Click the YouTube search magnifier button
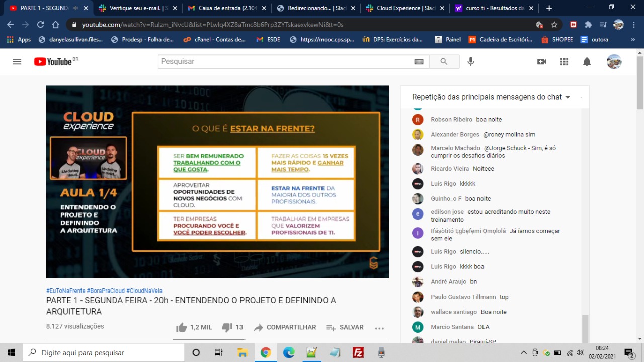The height and width of the screenshot is (362, 644). point(443,61)
